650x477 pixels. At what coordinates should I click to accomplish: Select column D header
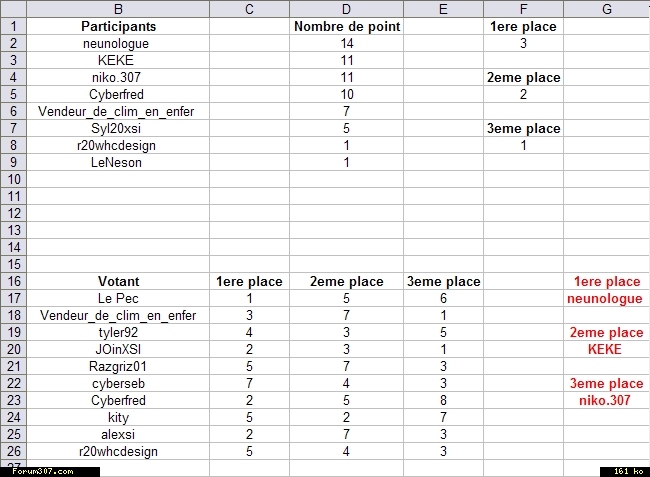(x=347, y=9)
